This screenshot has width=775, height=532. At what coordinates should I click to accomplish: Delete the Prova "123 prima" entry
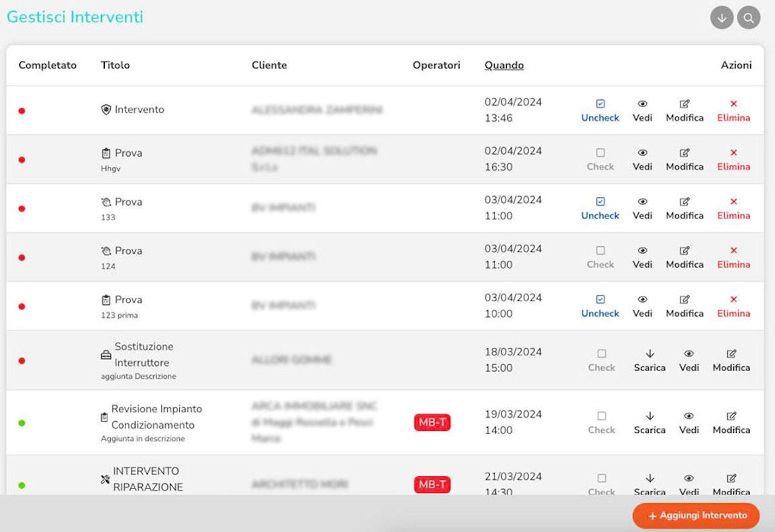(x=734, y=307)
